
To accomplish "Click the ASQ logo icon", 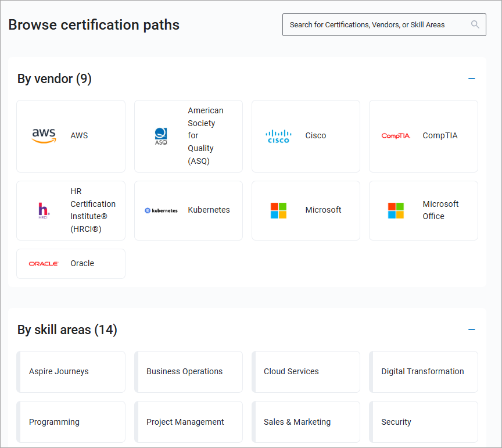I will pyautogui.click(x=161, y=136).
